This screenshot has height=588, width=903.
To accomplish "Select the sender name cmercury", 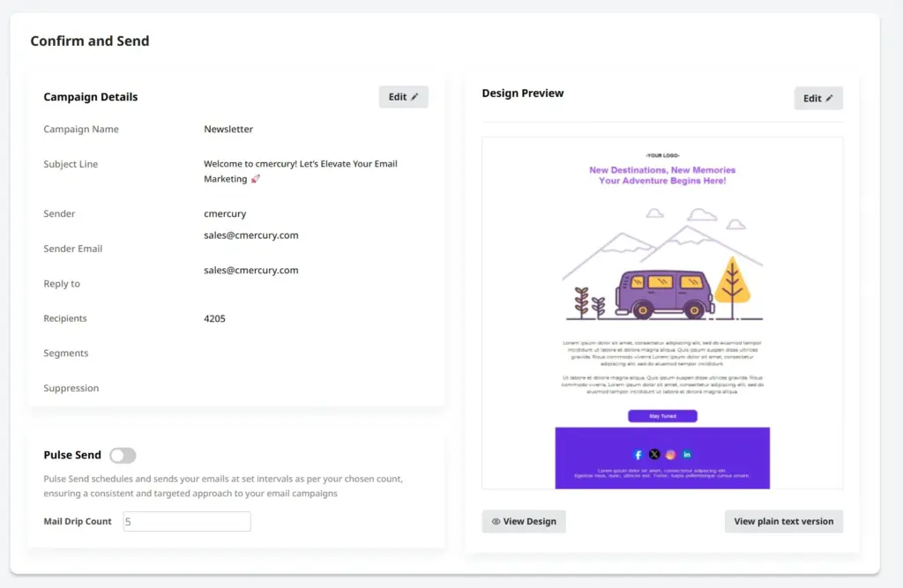I will coord(225,213).
